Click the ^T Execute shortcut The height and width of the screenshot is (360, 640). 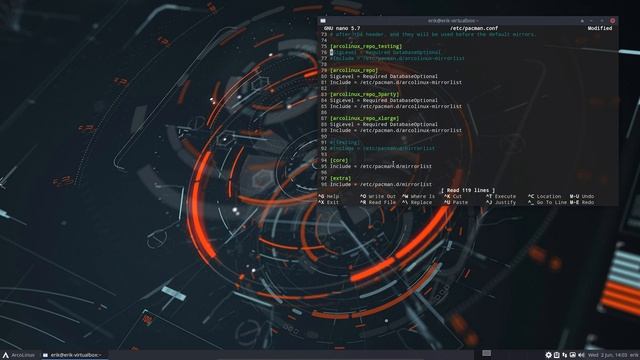pyautogui.click(x=501, y=196)
